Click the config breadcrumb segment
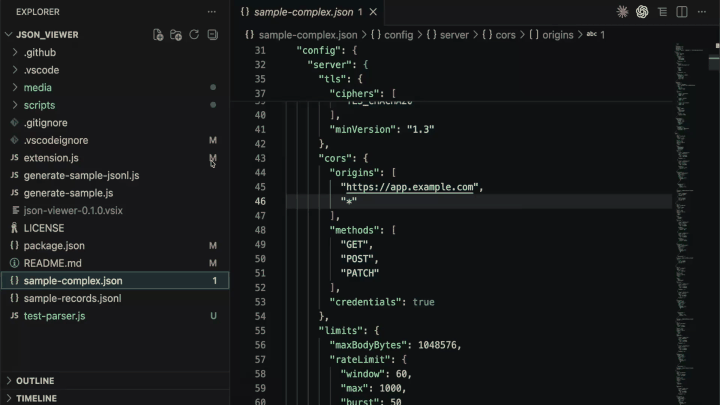Screen dimensions: 720x405 click(x=399, y=35)
